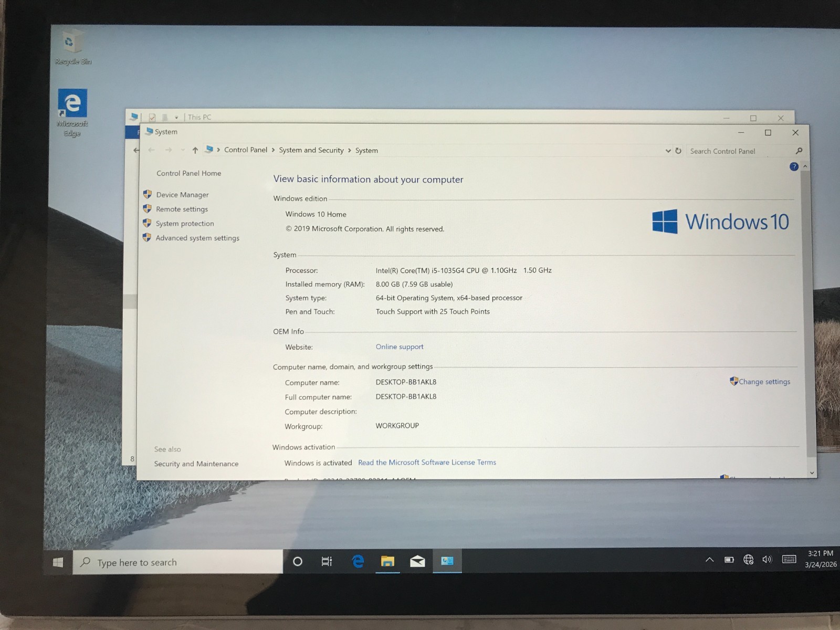
Task: Click the Forward arrow in System window
Action: click(x=169, y=150)
